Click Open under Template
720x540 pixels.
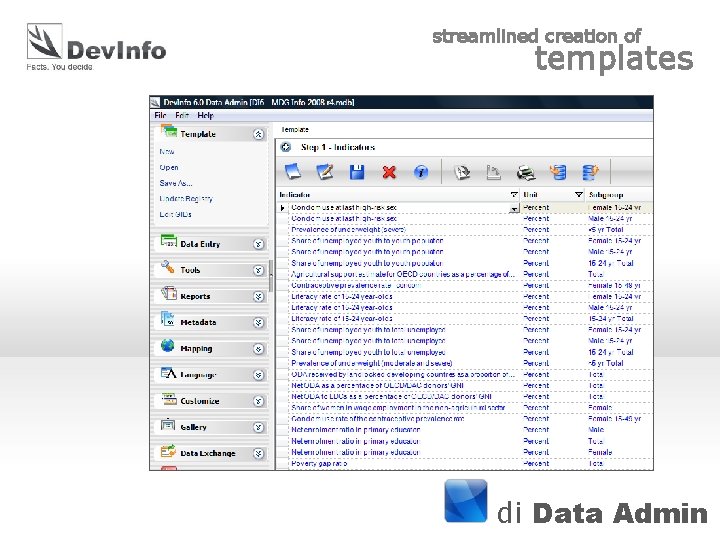pyautogui.click(x=169, y=167)
